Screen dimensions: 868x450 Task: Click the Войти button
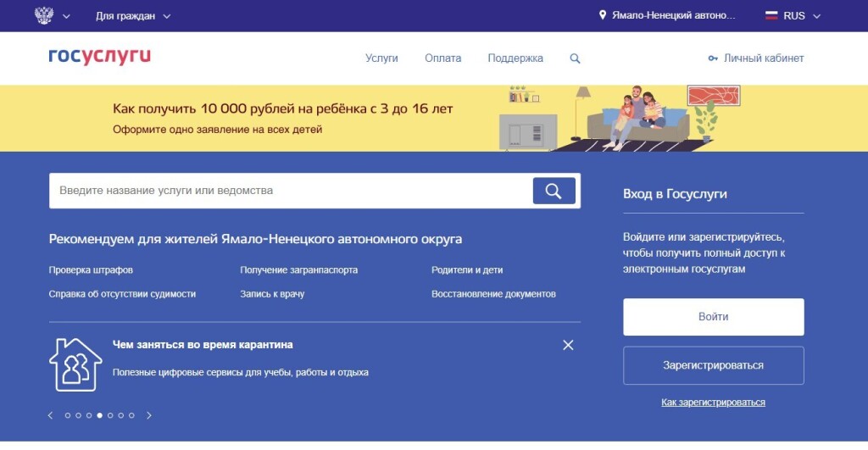pos(713,317)
